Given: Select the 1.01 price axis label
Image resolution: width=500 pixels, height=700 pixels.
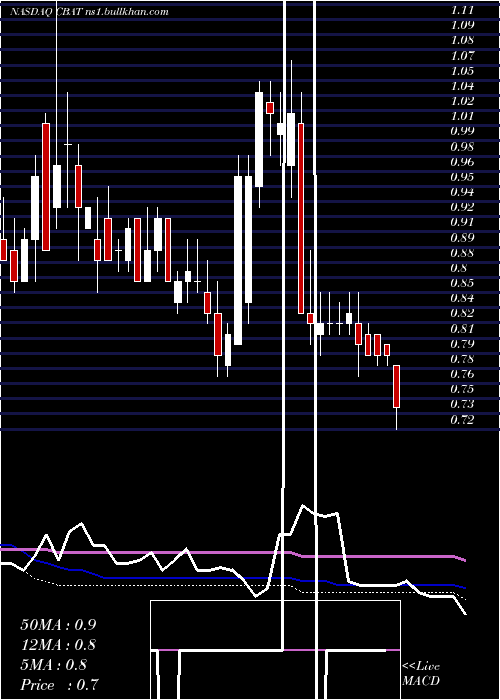Looking at the screenshot, I should 462,116.
